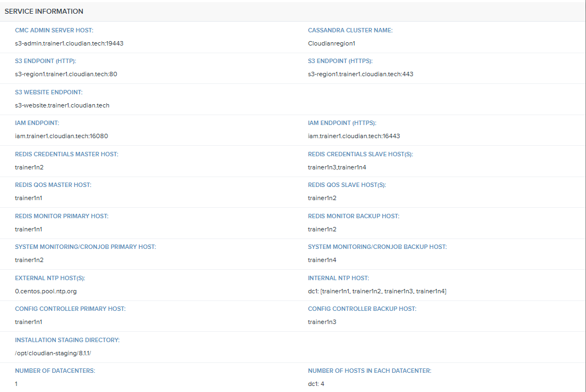Click s3-website.trainer1.cloudian.tech value

click(62, 105)
